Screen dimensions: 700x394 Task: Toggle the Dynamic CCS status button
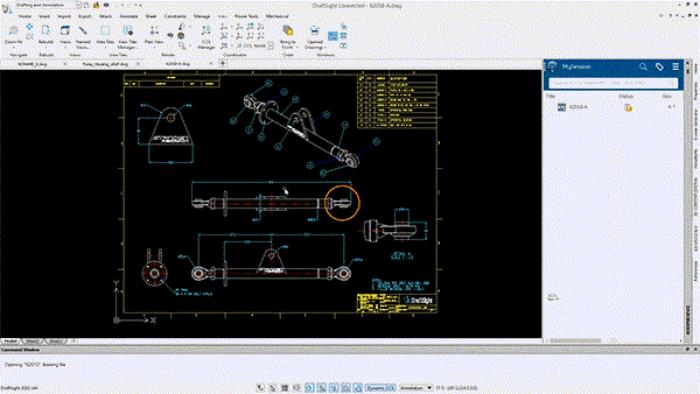tap(380, 388)
